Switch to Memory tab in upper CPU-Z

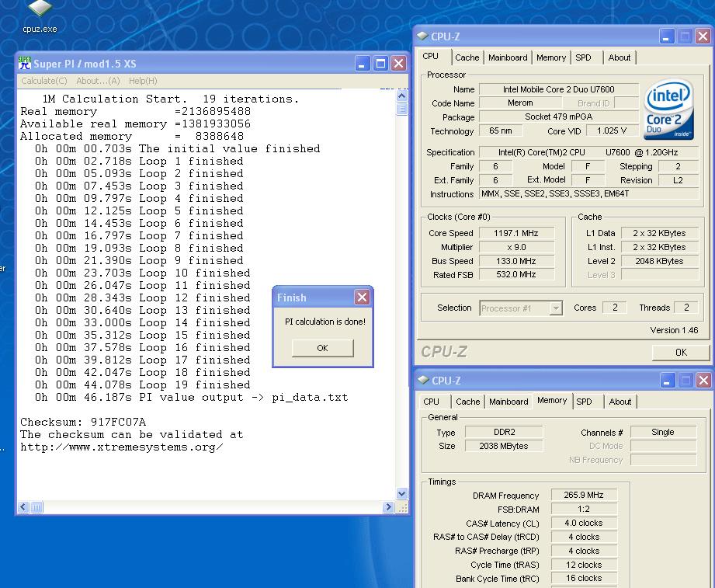551,57
